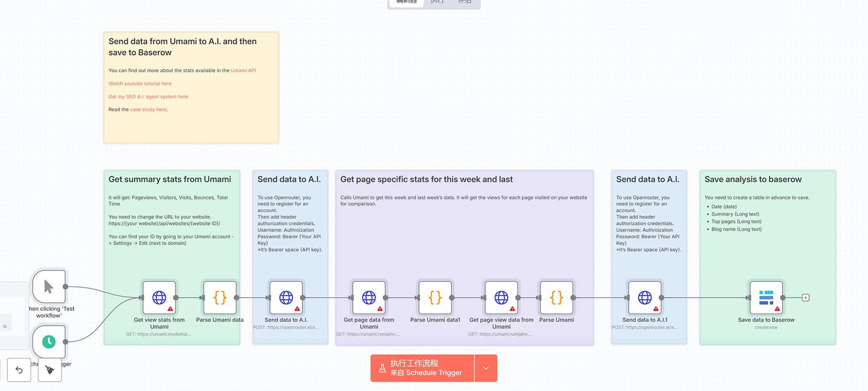Open the 'Umami API' link

point(243,70)
